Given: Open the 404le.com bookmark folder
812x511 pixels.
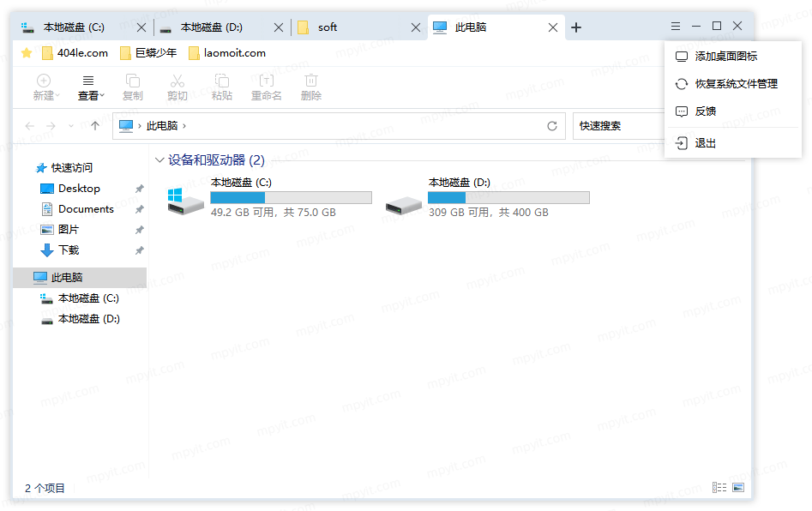Looking at the screenshot, I should (x=75, y=53).
